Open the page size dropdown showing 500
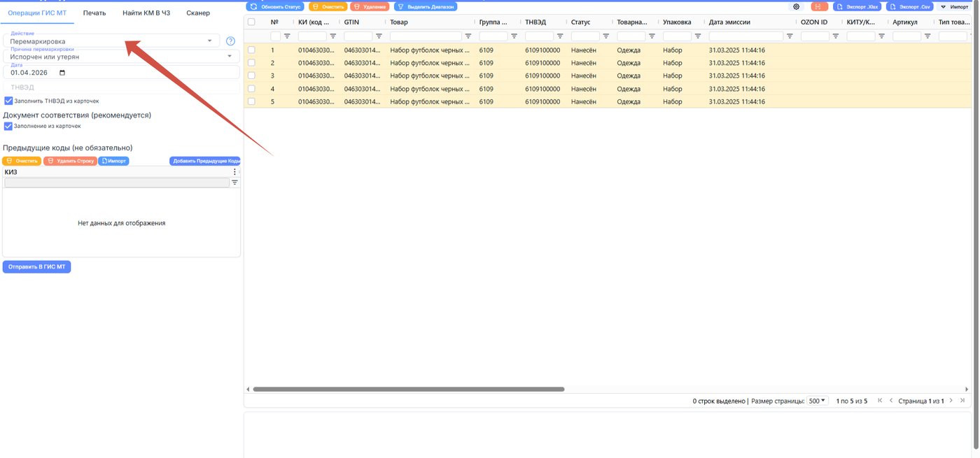980x458 pixels. pyautogui.click(x=817, y=401)
